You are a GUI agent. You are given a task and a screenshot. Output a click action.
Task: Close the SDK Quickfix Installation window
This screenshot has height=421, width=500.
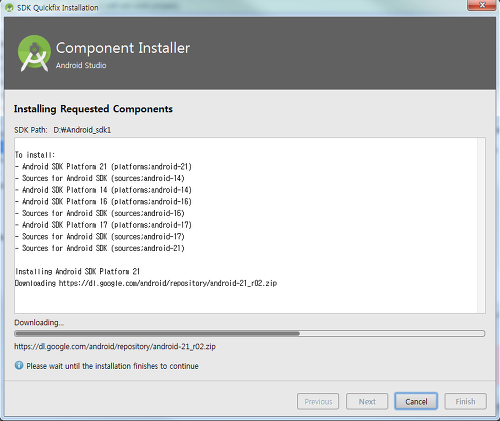tap(481, 5)
